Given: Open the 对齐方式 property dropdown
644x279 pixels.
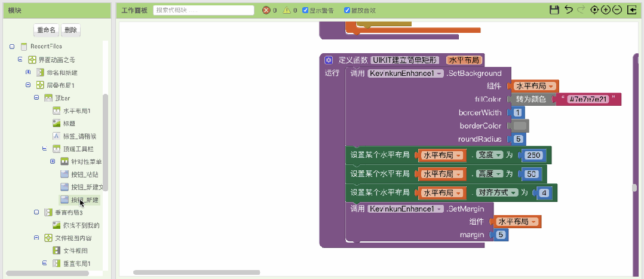Looking at the screenshot, I should pyautogui.click(x=496, y=193).
